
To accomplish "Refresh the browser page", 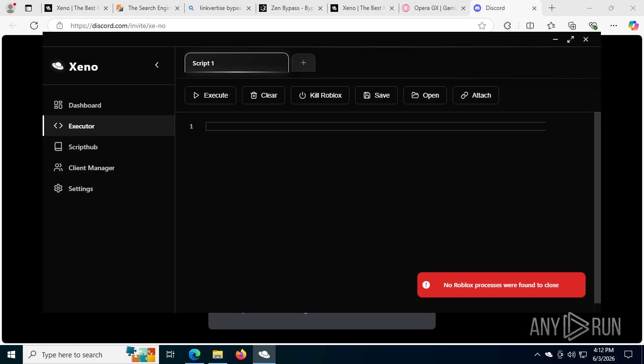I will pyautogui.click(x=34, y=26).
